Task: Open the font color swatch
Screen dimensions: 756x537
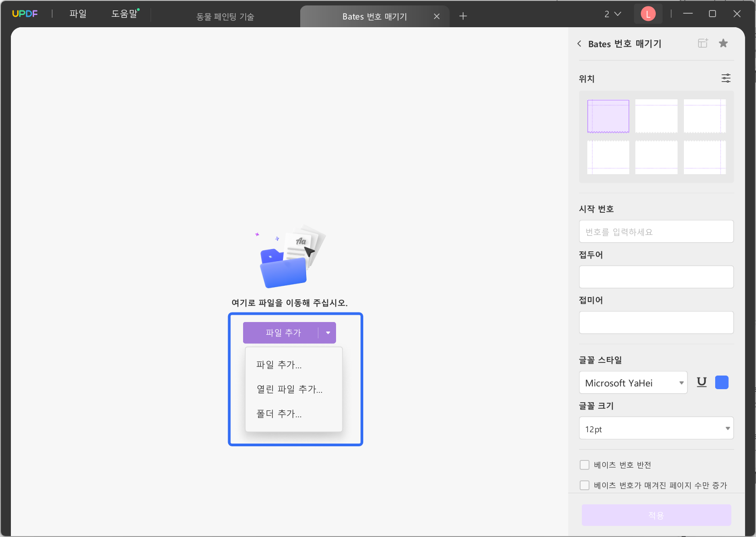Action: (x=722, y=382)
